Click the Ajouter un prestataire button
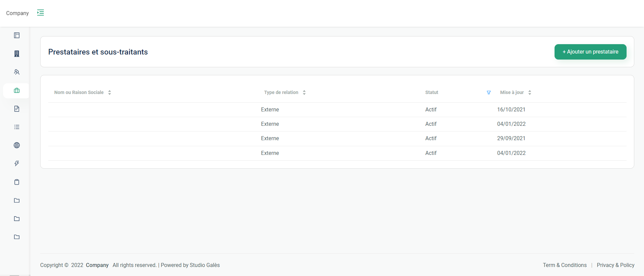Viewport: 644px width, 276px height. coord(590,52)
